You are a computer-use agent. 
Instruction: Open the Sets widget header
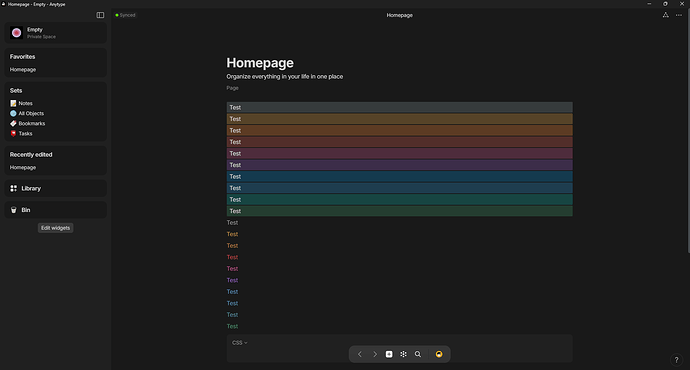(x=16, y=91)
